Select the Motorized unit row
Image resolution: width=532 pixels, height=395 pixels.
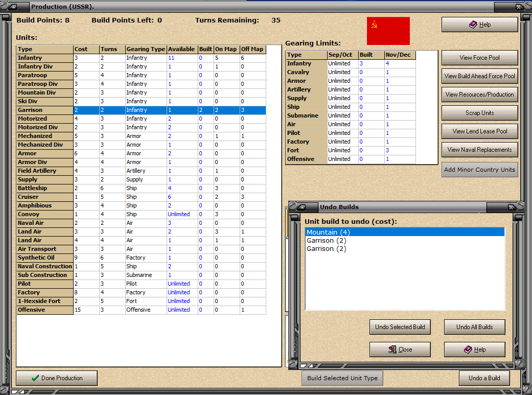click(141, 119)
